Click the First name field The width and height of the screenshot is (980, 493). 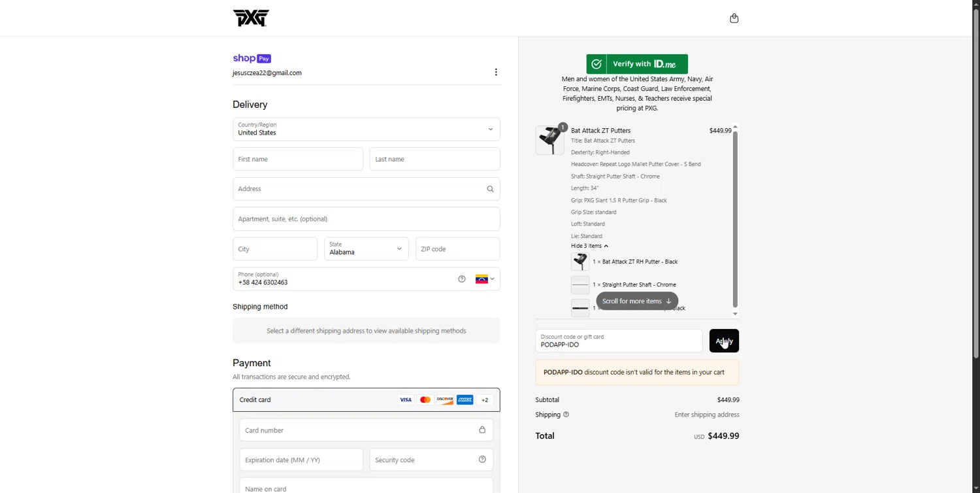coord(298,160)
